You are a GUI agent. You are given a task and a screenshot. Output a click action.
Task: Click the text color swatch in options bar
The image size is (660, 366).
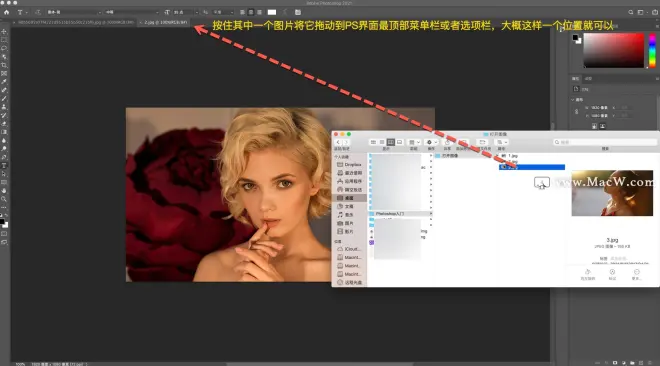[272, 12]
